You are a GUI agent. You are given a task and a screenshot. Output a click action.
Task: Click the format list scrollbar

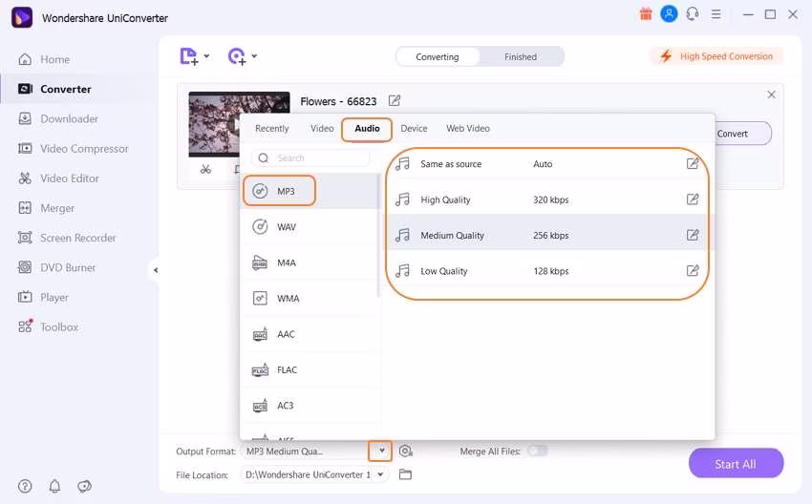click(379, 236)
